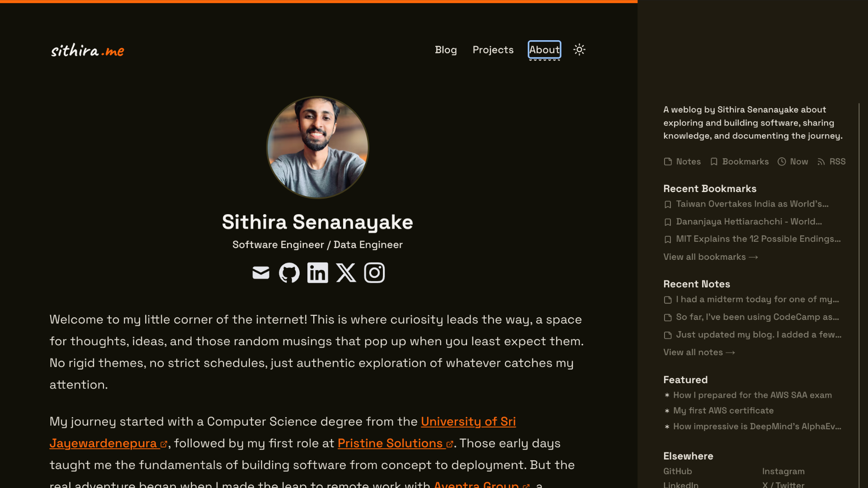Open the email icon under the profile
This screenshot has height=488, width=868.
(x=261, y=273)
